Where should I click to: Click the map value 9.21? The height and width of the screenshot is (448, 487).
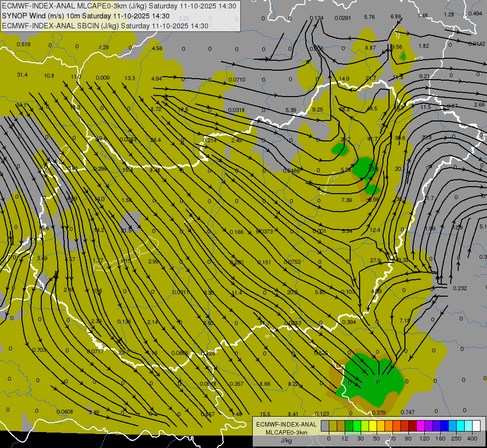pos(424,76)
